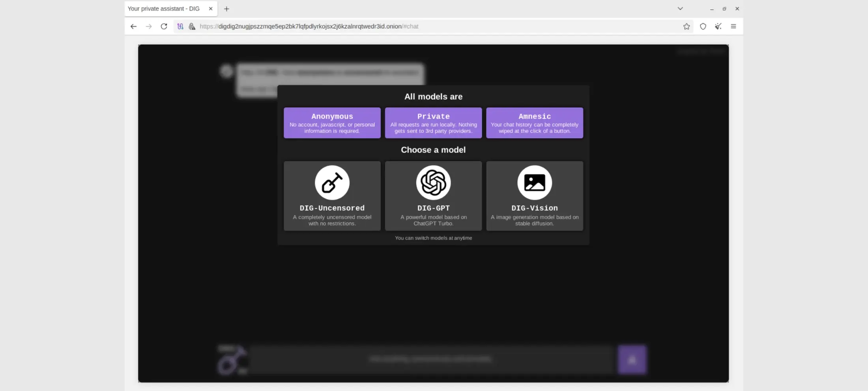Screen dimensions: 868x391
Task: Select the DIG-Uncensored shovel icon
Action: 332,183
